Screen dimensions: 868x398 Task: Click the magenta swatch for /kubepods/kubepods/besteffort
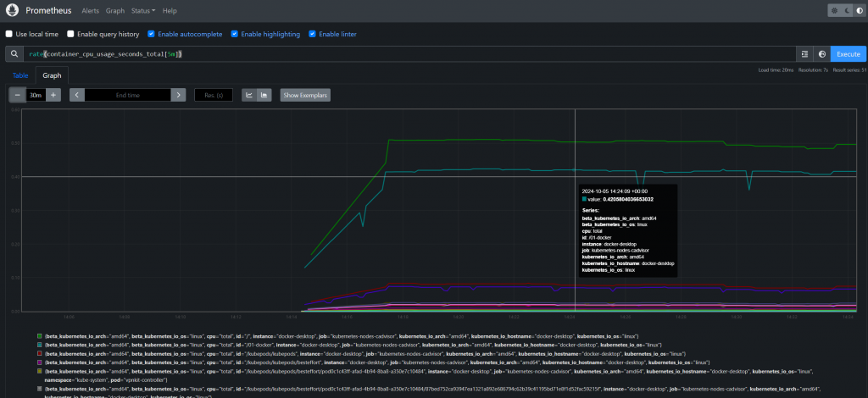[x=39, y=362]
